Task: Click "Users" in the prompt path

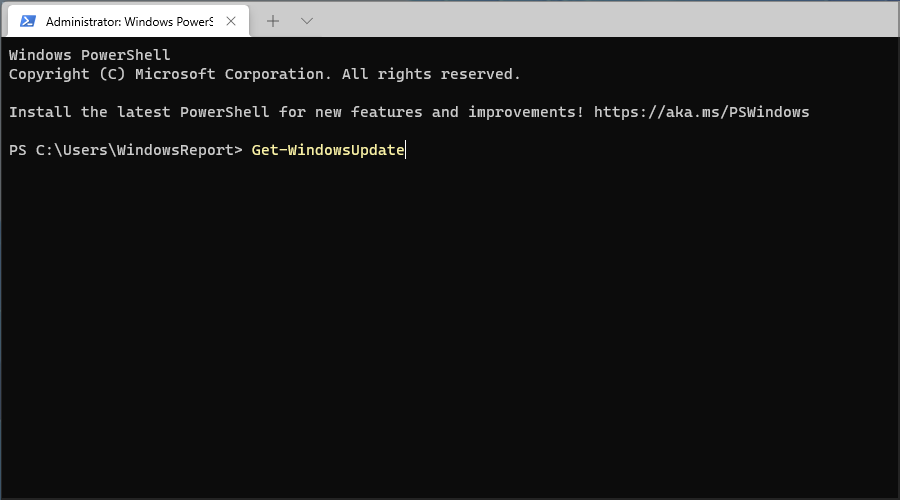Action: [87, 150]
